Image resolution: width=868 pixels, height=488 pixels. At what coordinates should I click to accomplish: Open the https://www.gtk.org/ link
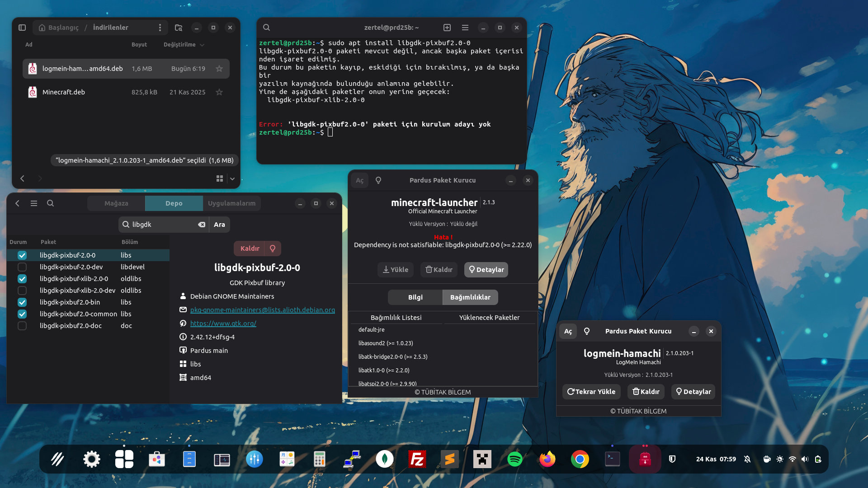223,324
